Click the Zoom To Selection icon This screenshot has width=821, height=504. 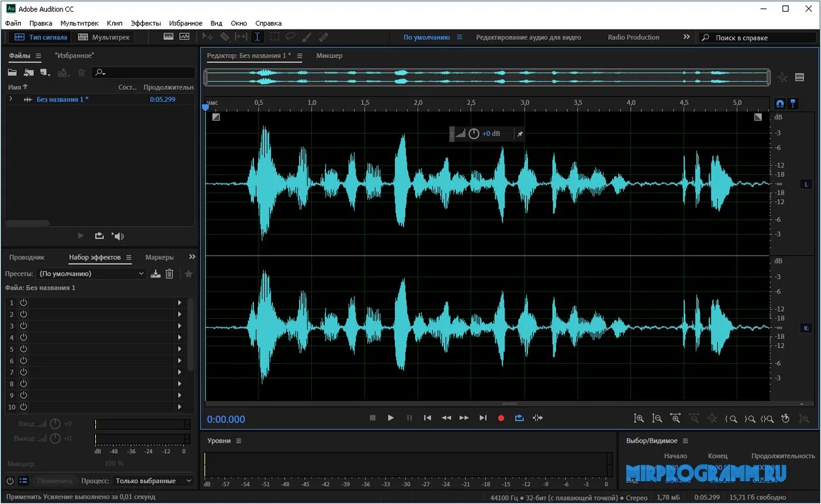tap(768, 419)
